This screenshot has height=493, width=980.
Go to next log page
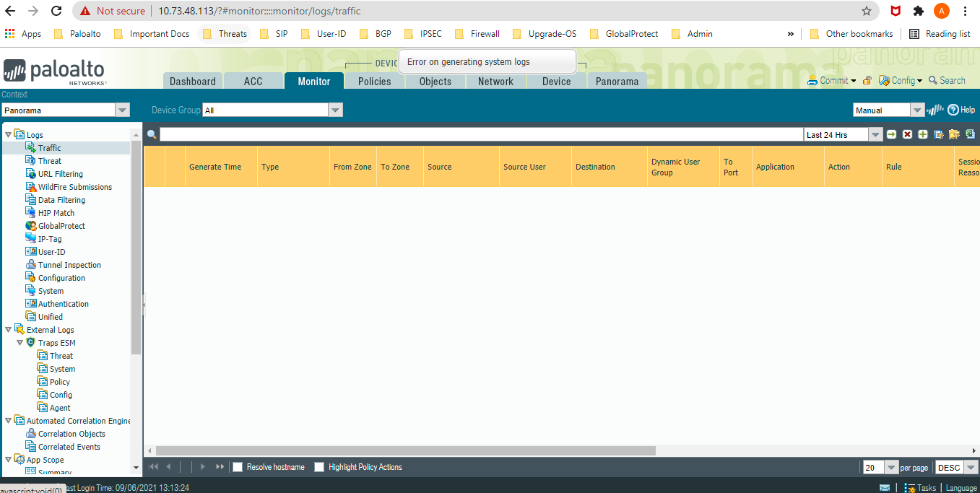point(203,467)
